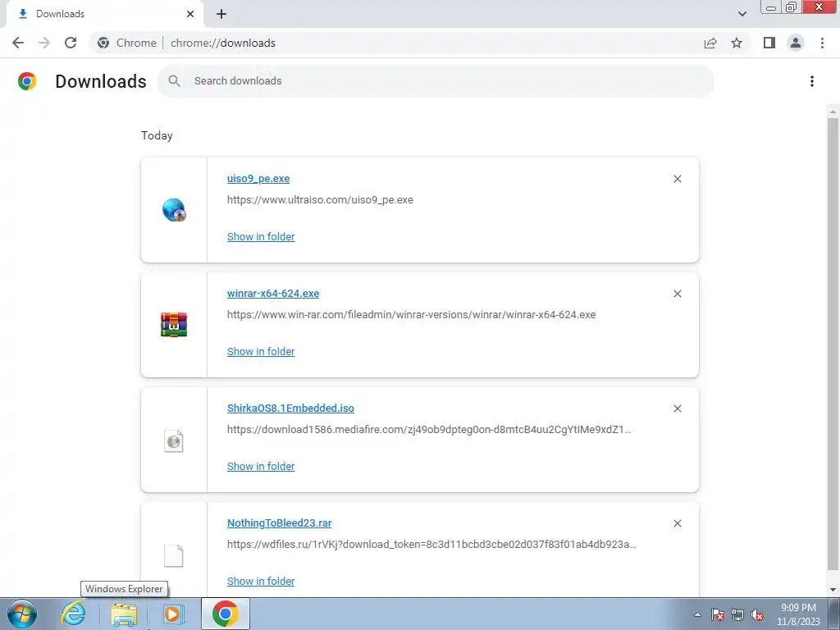Viewport: 840px width, 630px height.
Task: Bookmark this tab with the star icon
Action: [737, 43]
